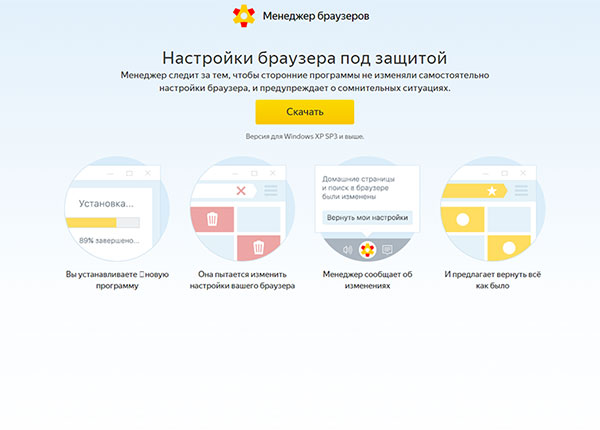Click the Установка... label in first illustration
600x430 pixels.
[x=106, y=204]
